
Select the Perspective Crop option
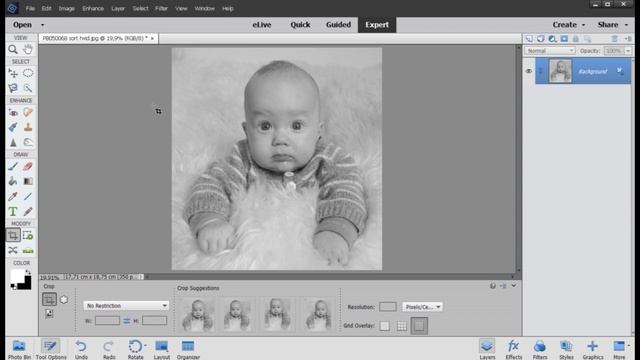49,313
